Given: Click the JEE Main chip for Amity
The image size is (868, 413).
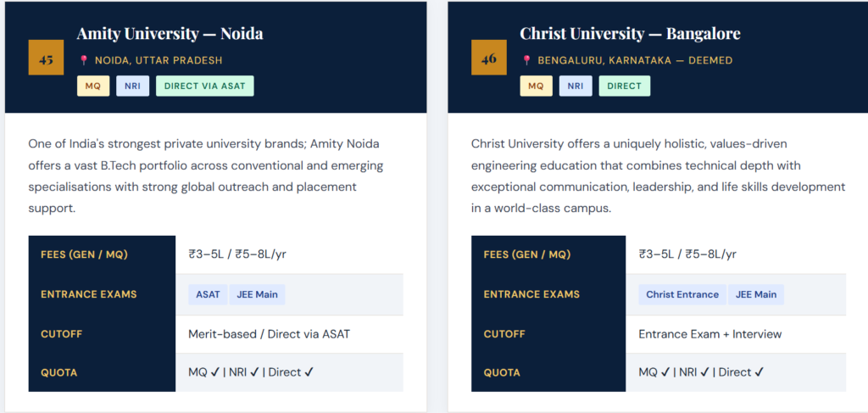Looking at the screenshot, I should point(255,294).
